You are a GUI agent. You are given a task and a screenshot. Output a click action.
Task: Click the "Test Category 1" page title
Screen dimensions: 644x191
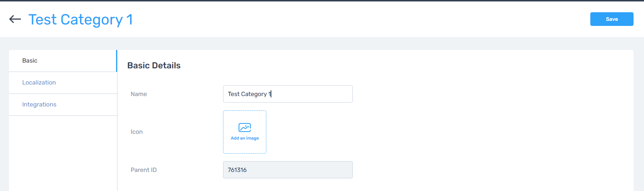[x=81, y=19]
